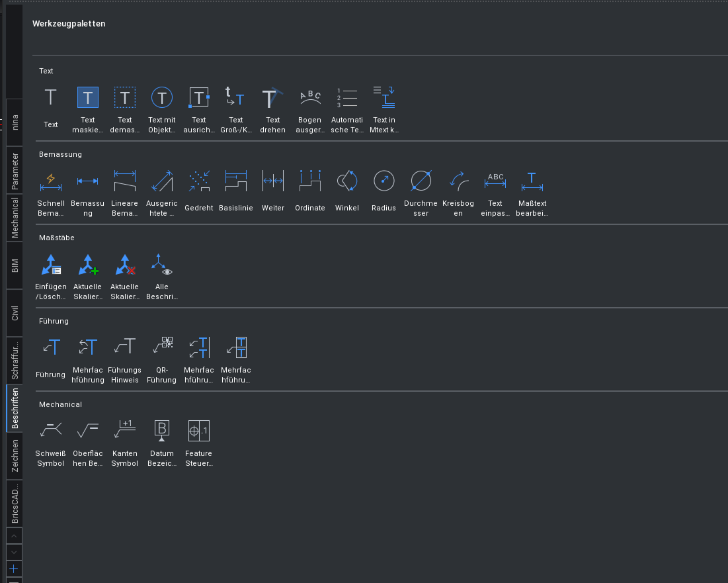Select the Führung leader tool
This screenshot has height=583, width=728.
tap(51, 359)
